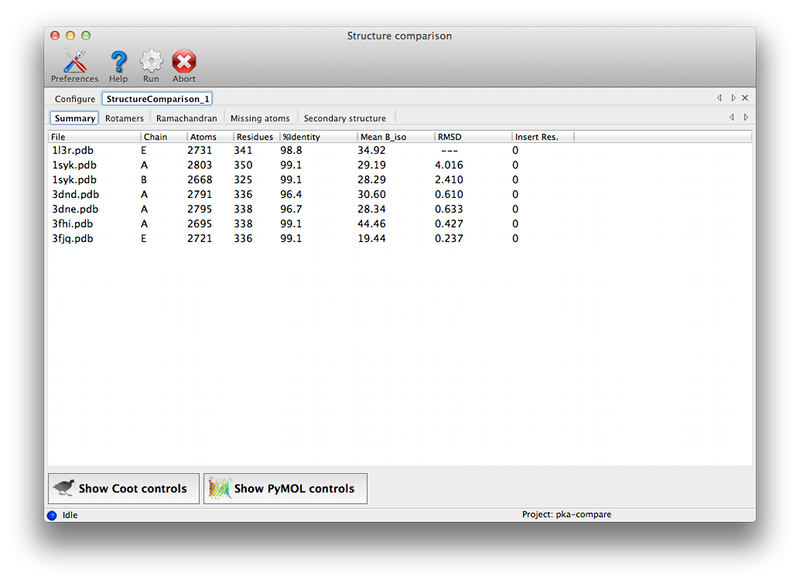Click the PyMOL logo icon
The image size is (800, 583).
[x=219, y=488]
